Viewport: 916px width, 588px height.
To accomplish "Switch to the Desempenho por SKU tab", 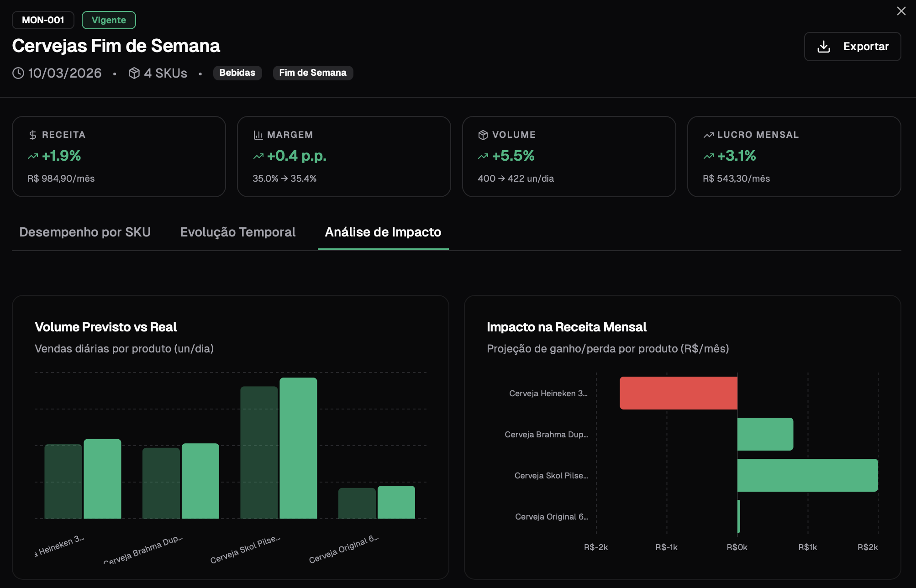I will click(x=85, y=232).
